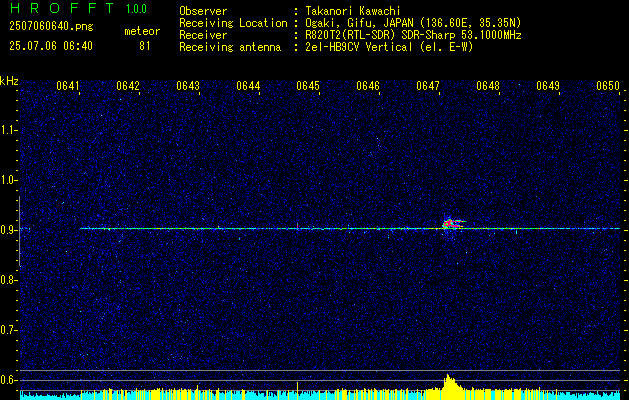Click the 0.9 kHz frequency label
Image resolution: width=629 pixels, height=400 pixels.
(x=8, y=230)
